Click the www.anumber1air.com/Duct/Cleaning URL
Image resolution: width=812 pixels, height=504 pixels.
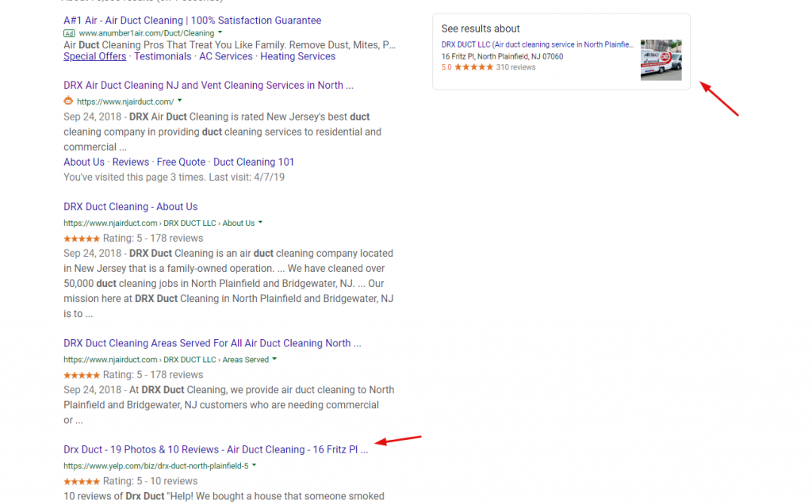(x=147, y=33)
